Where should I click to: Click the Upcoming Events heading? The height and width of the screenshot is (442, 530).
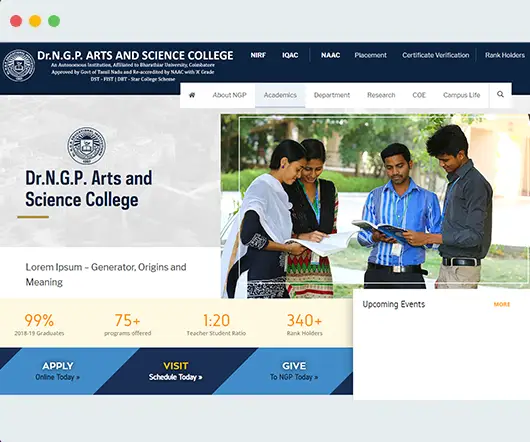pos(393,304)
